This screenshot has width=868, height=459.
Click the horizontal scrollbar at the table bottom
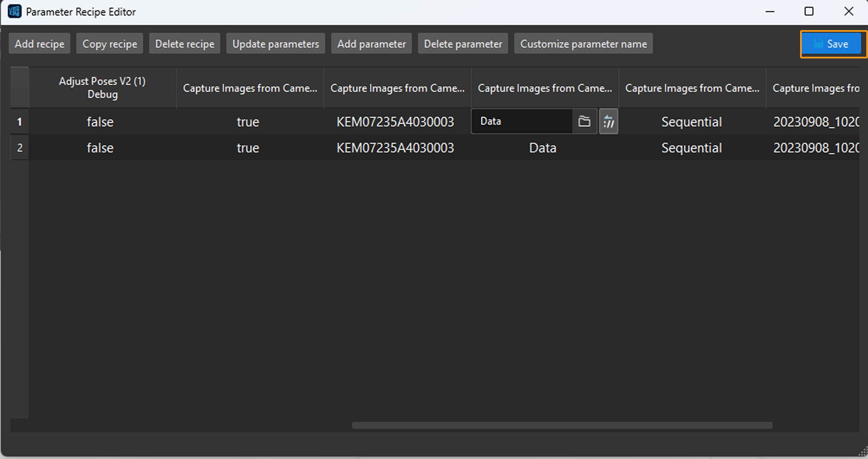coord(562,425)
